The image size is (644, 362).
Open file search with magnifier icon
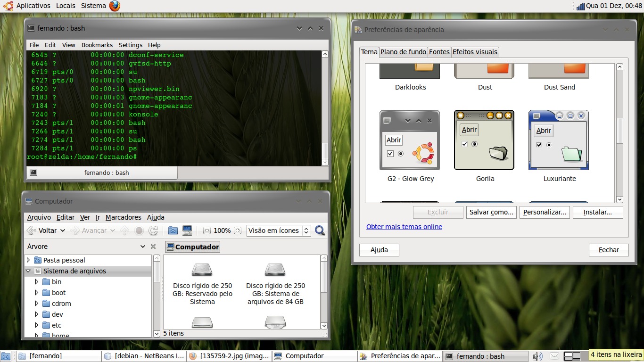320,230
